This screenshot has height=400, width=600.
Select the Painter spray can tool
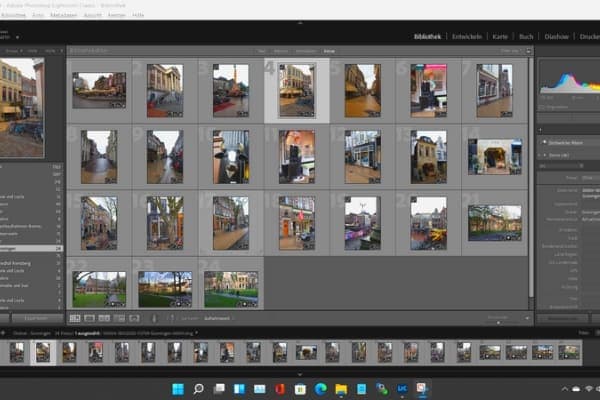pos(154,318)
